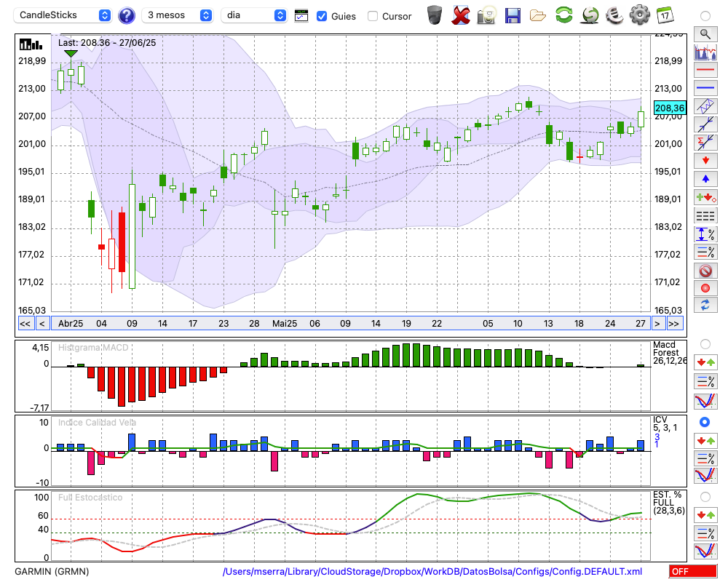Save using the blue floppy disk icon
Screen dimensions: 728x582
(513, 15)
